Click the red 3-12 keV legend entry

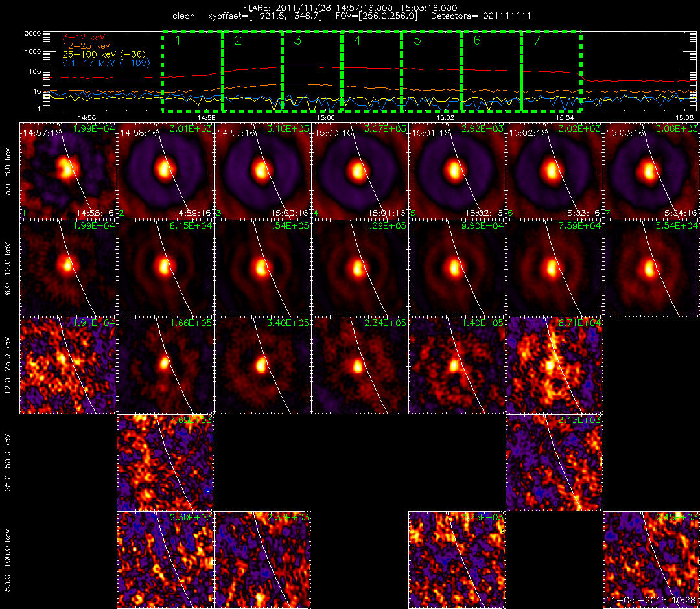[84, 37]
